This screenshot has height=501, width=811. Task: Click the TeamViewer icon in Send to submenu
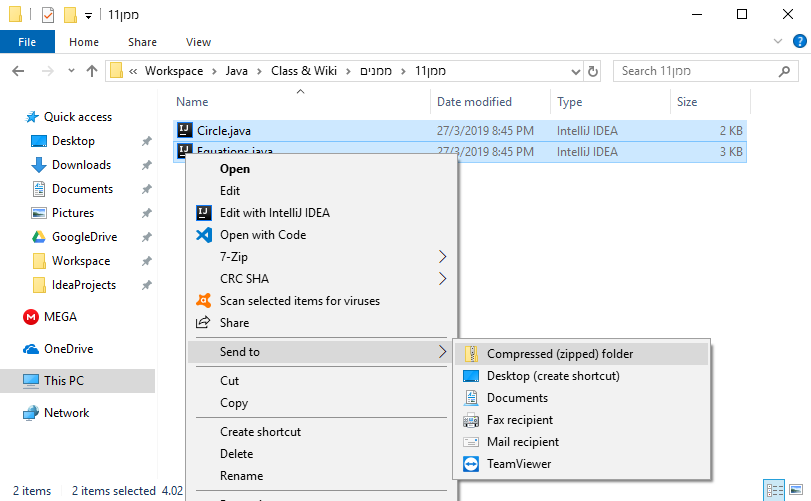(470, 464)
